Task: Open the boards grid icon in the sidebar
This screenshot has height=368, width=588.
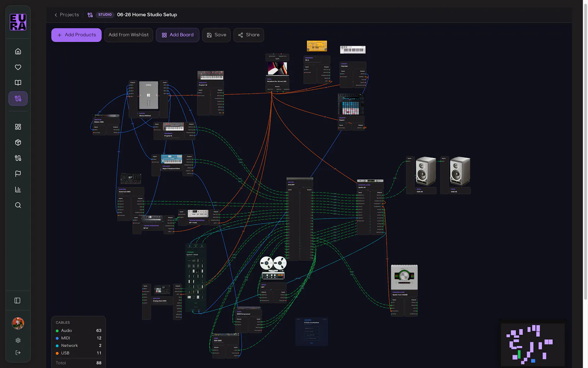Action: (x=18, y=127)
